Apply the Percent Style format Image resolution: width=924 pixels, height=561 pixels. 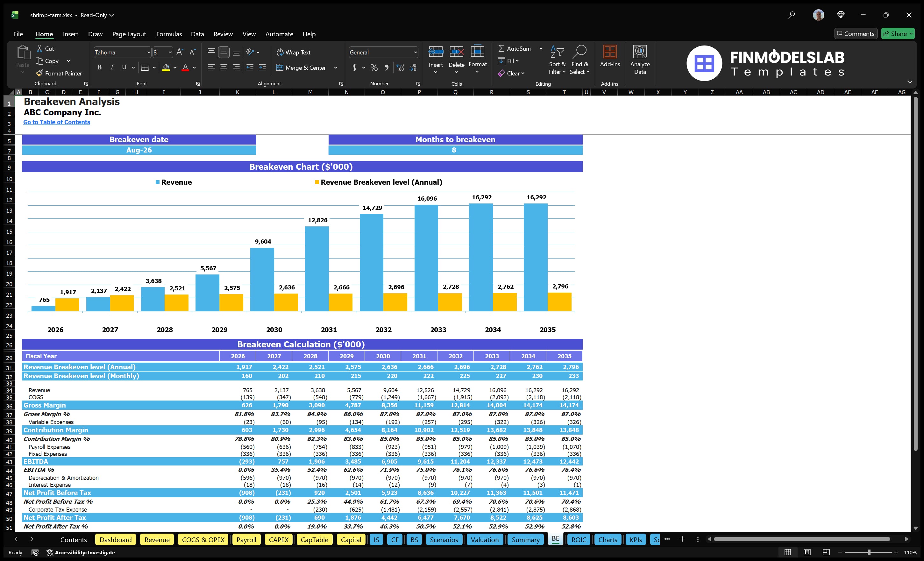[374, 67]
